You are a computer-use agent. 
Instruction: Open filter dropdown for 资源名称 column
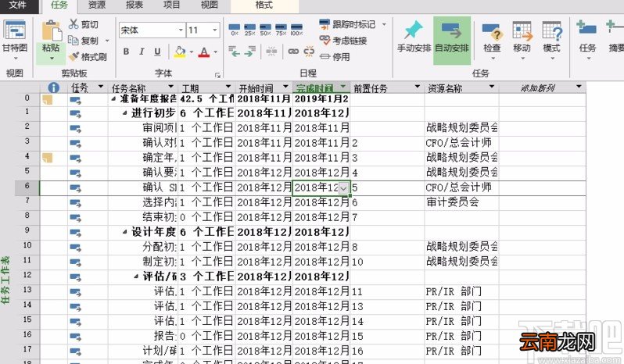click(x=492, y=87)
